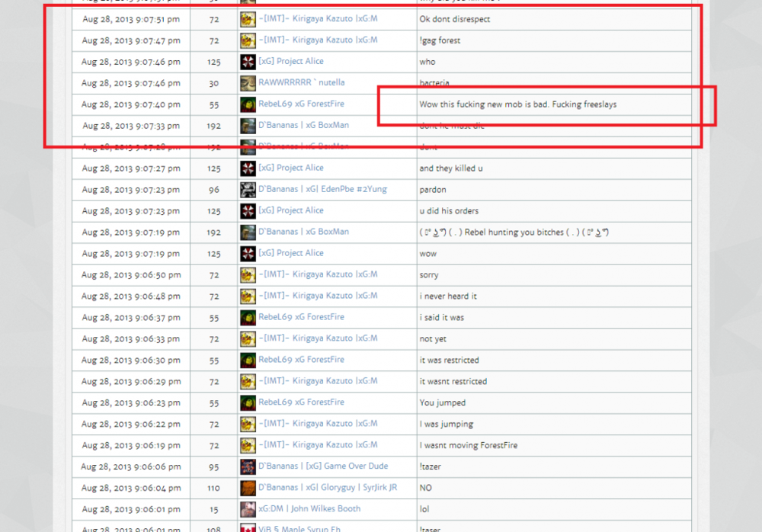The width and height of the screenshot is (762, 532).
Task: Click Project Alice avatar beside 'wow'
Action: coord(248,254)
